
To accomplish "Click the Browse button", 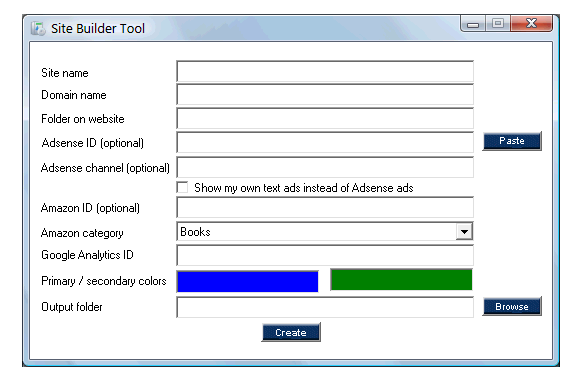I will (512, 307).
